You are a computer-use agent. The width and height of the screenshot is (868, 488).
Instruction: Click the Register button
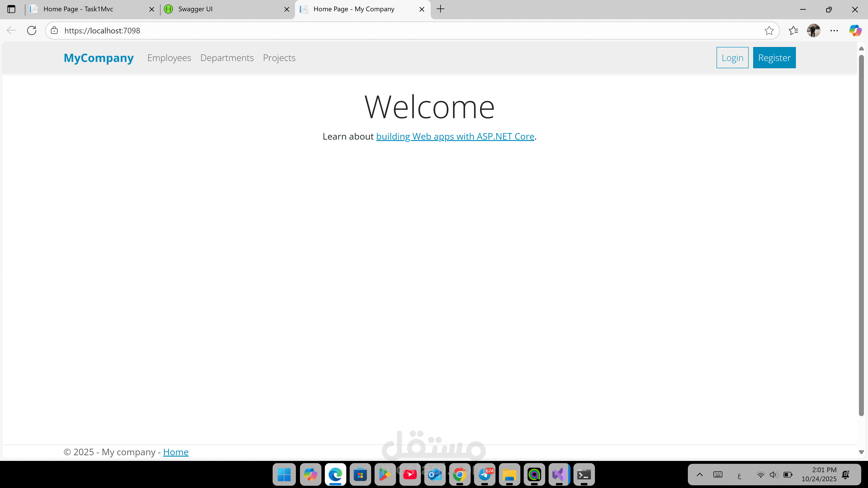tap(774, 58)
